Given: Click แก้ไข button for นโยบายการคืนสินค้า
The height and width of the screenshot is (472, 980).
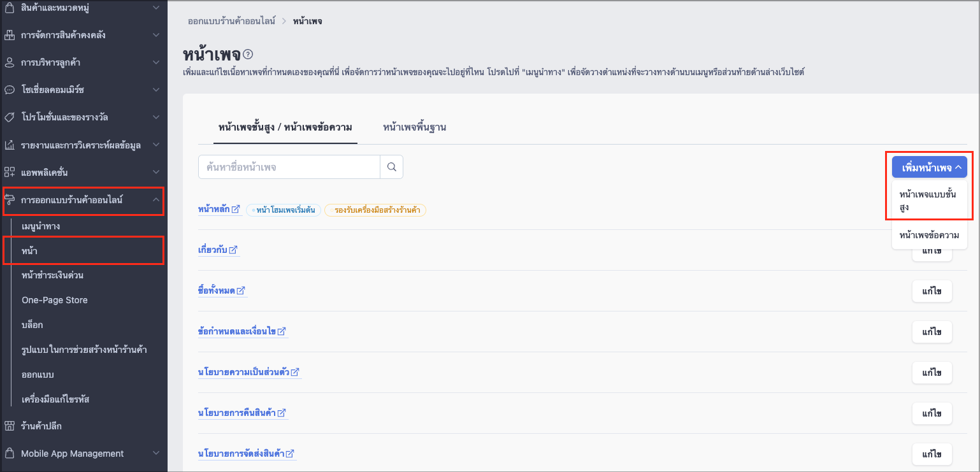Looking at the screenshot, I should [x=932, y=413].
